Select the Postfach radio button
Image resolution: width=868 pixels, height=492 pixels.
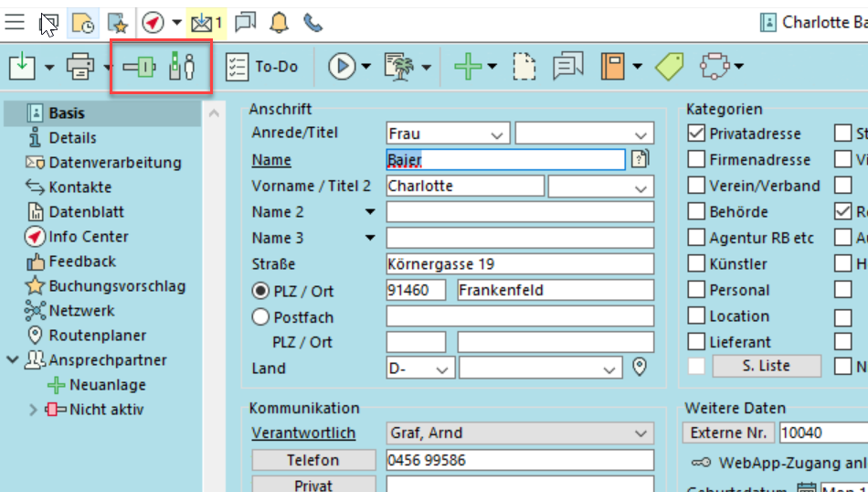pos(260,317)
